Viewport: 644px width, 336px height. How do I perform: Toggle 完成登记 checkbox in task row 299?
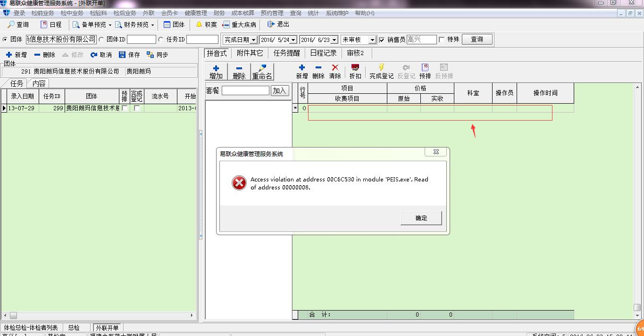click(x=137, y=108)
